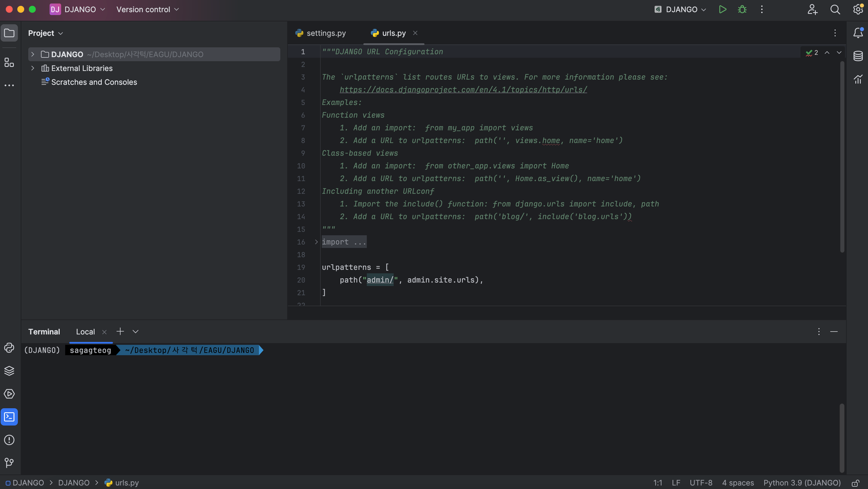Toggle file read-only lock in status bar
The width and height of the screenshot is (868, 489).
(x=855, y=483)
